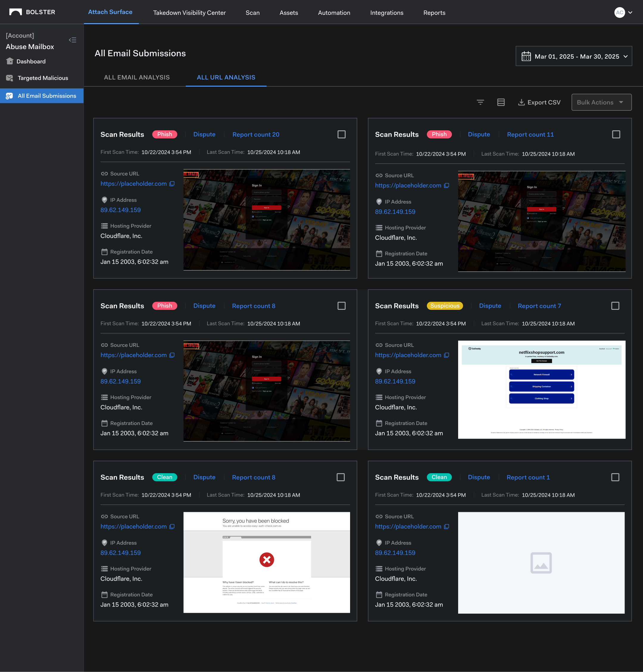
Task: Copy source URL in Suspicious card
Action: coord(447,355)
